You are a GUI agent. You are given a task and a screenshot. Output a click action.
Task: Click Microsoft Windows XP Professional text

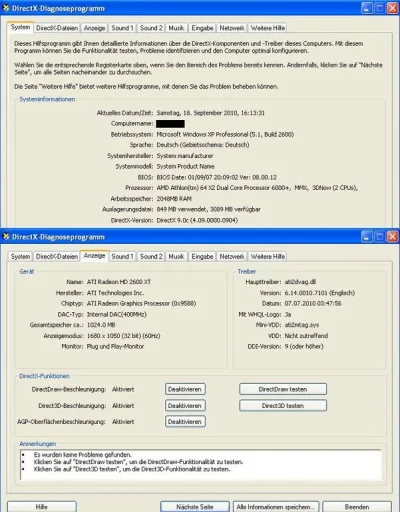(x=225, y=134)
